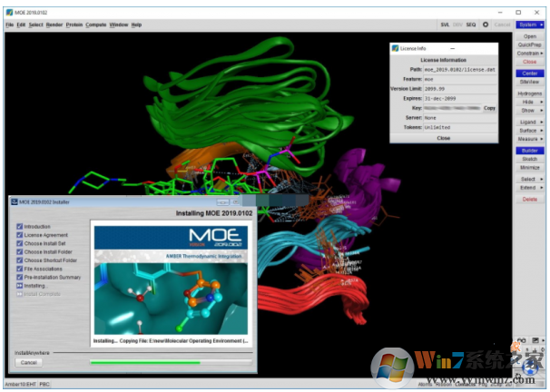Open the Protein menu
The width and height of the screenshot is (550, 392).
coord(74,24)
